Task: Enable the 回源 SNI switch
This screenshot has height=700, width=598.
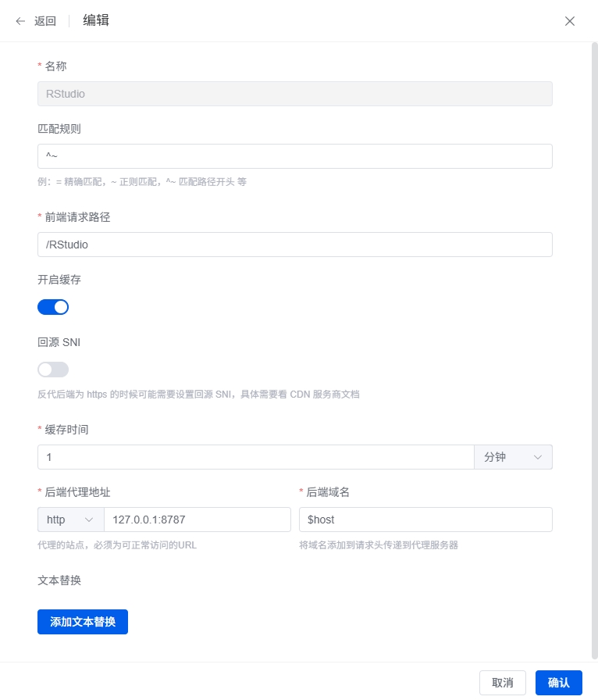Action: [x=53, y=370]
